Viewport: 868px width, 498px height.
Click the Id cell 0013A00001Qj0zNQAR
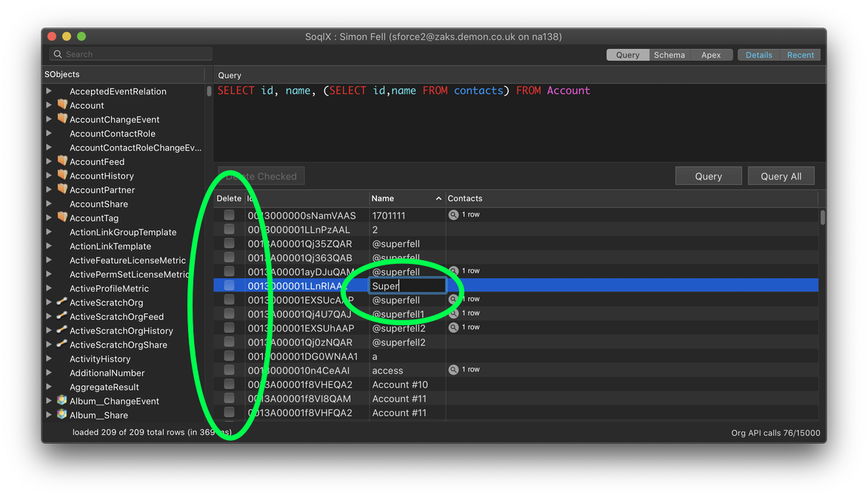(300, 342)
